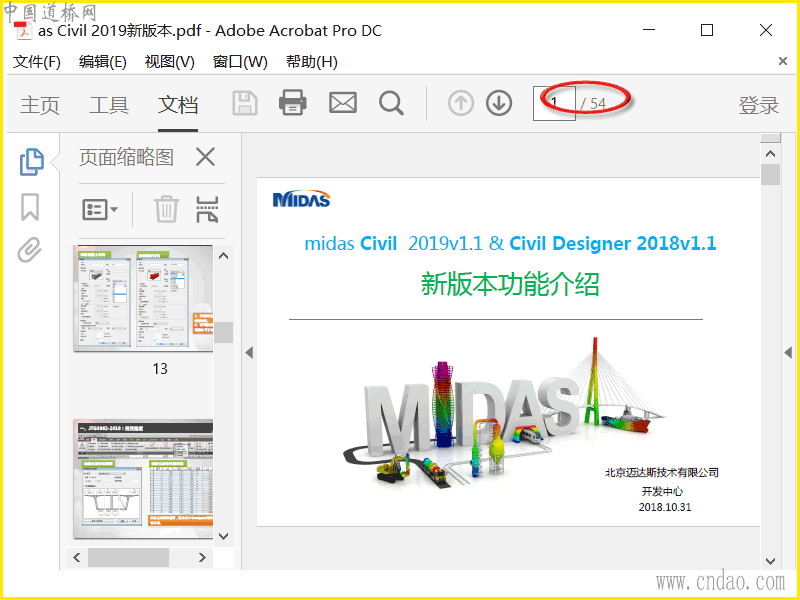Image resolution: width=800 pixels, height=600 pixels.
Task: Click the / 54 total pages text
Action: coord(593,104)
